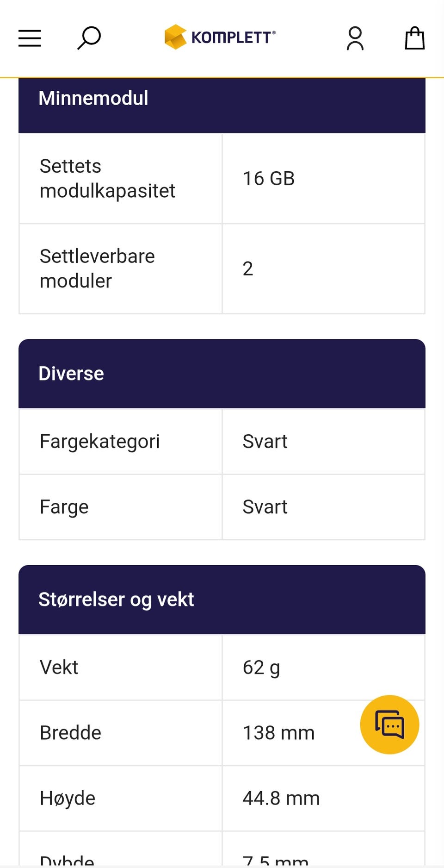The image size is (444, 868).
Task: Open the hamburger navigation menu
Action: click(x=30, y=38)
